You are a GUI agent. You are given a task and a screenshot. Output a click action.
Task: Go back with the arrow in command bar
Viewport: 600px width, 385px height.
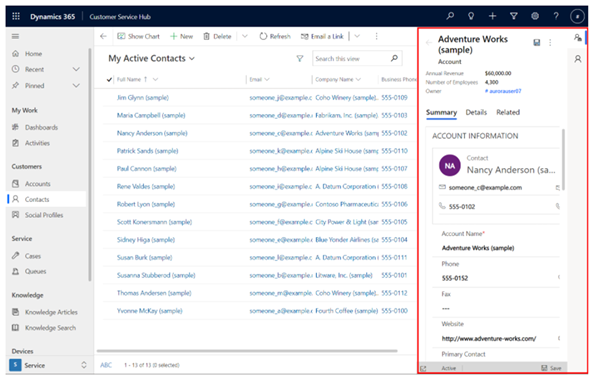pos(103,36)
